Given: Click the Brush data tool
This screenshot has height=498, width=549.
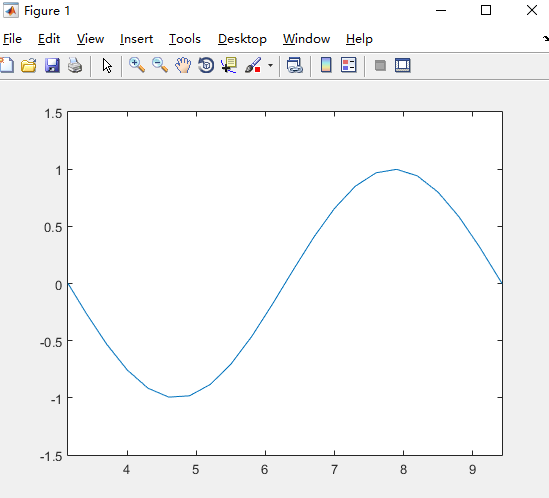Looking at the screenshot, I should 253,65.
